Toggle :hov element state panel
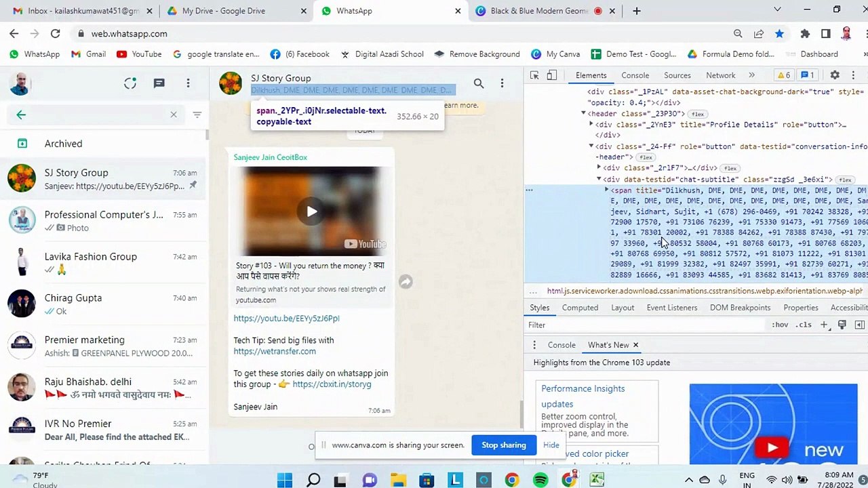 780,325
